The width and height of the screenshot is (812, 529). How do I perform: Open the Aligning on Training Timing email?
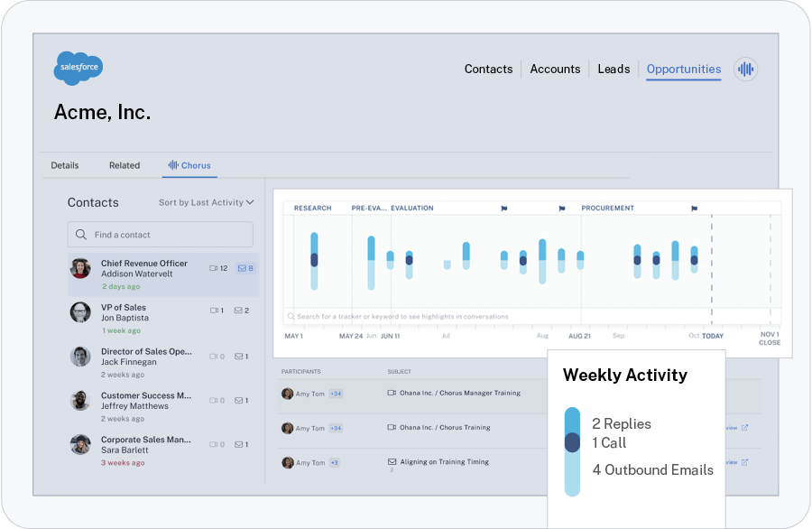(x=444, y=461)
